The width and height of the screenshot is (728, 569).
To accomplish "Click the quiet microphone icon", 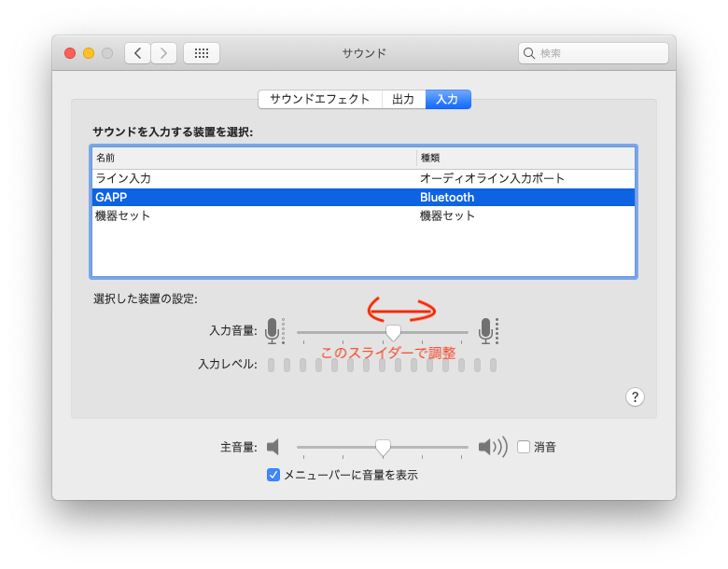I will 272,330.
